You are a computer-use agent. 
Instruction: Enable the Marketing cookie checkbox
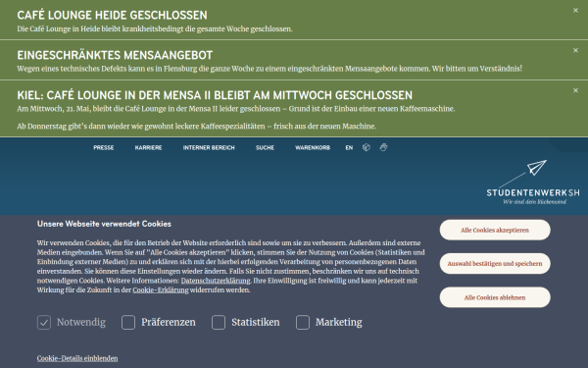click(303, 322)
